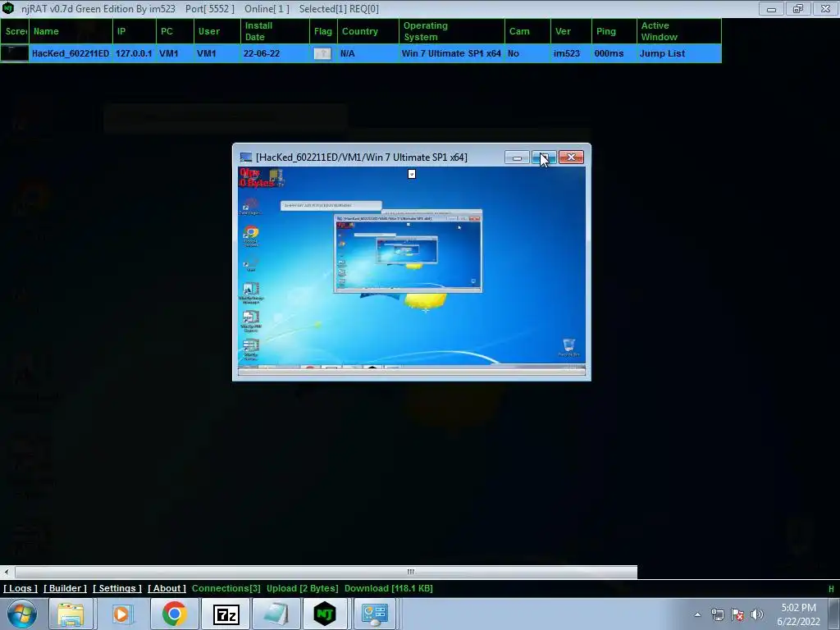Click the taskbar clock showing 5:02 PM

[x=798, y=614]
